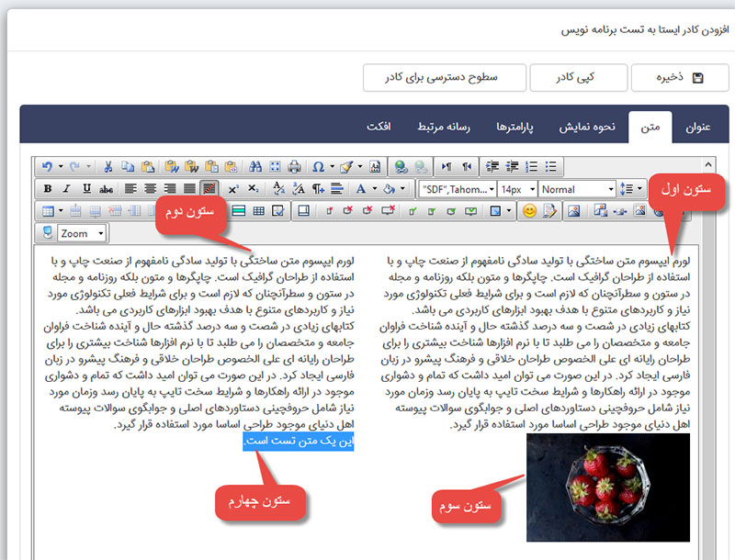Click the numbered list icon
This screenshot has height=560, width=735.
click(x=530, y=167)
